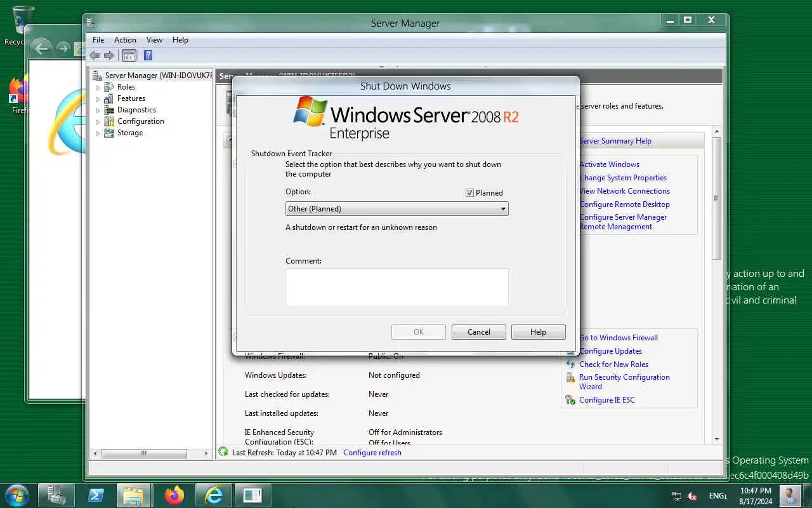Click the Check for New Roles icon
This screenshot has width=812, height=508.
(x=570, y=364)
